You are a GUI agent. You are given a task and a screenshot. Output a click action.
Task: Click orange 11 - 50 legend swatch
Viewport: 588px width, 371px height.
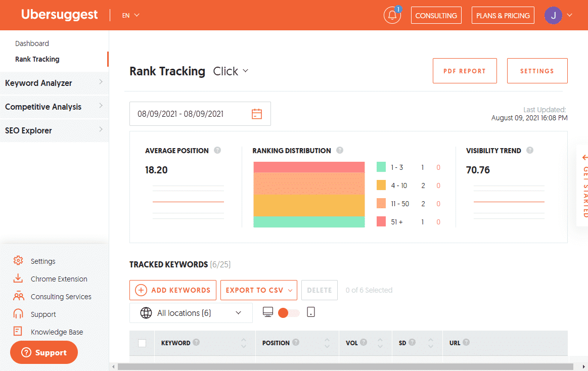point(381,203)
